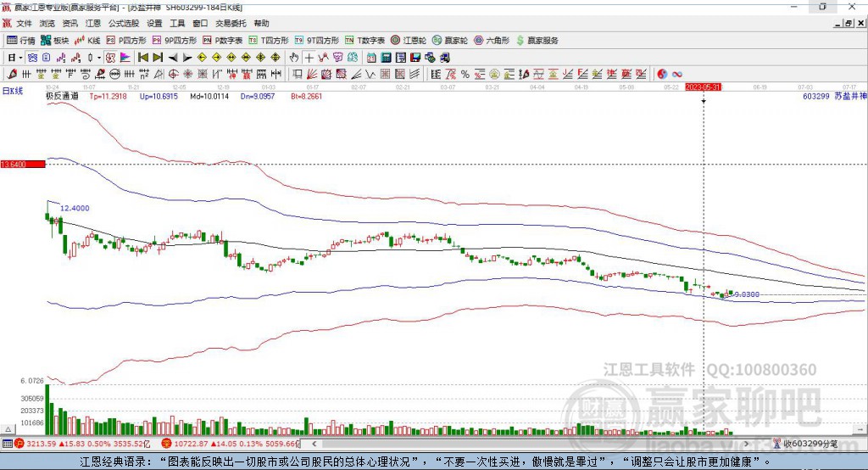
Task: Open the 资讯 menu
Action: 70,23
